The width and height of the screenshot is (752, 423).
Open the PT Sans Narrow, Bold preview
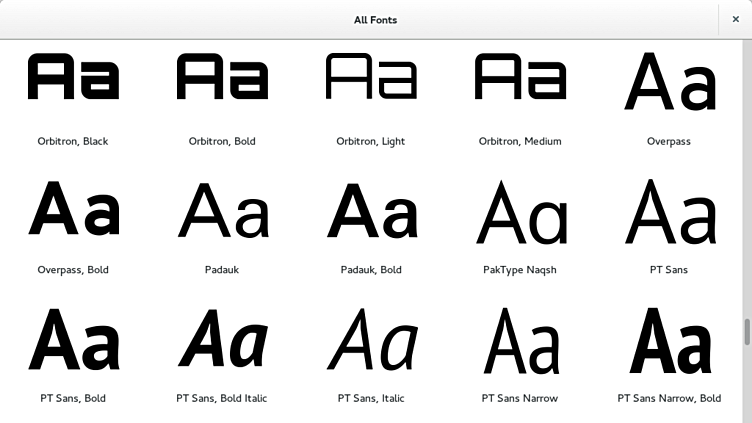pos(670,341)
